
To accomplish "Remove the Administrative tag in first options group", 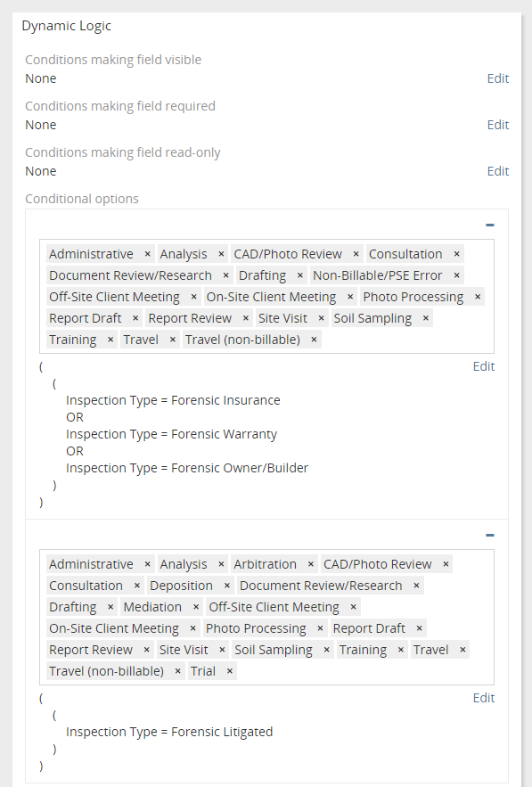I will (x=148, y=255).
